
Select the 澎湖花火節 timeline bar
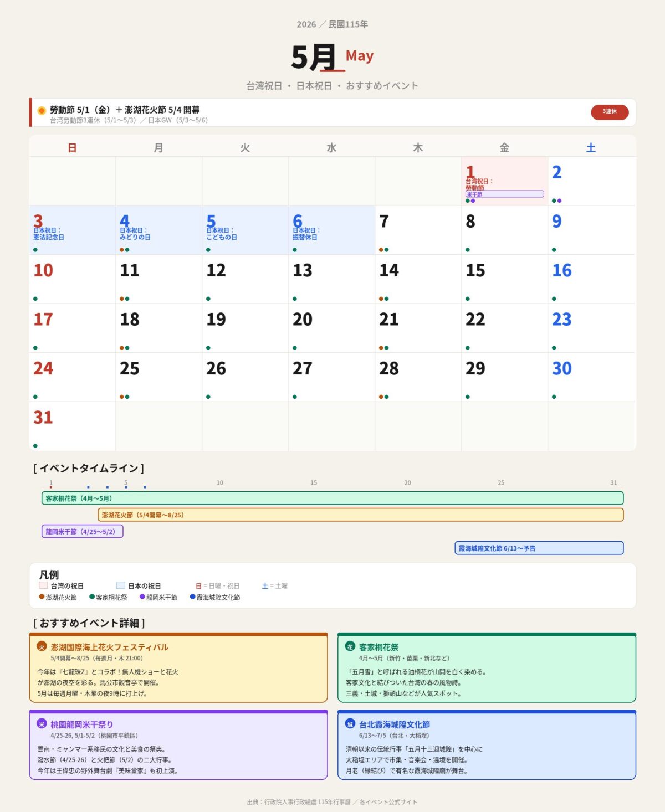pos(360,515)
